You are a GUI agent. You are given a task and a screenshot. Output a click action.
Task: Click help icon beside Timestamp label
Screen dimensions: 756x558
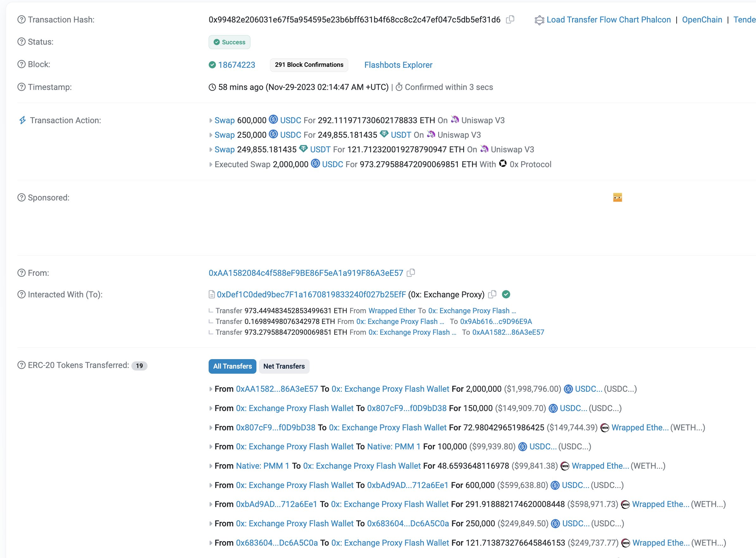21,87
